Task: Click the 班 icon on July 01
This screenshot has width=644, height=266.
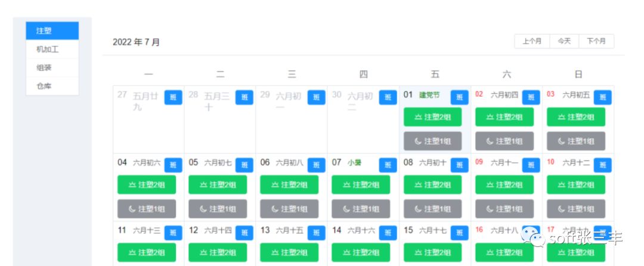Action: click(x=459, y=97)
